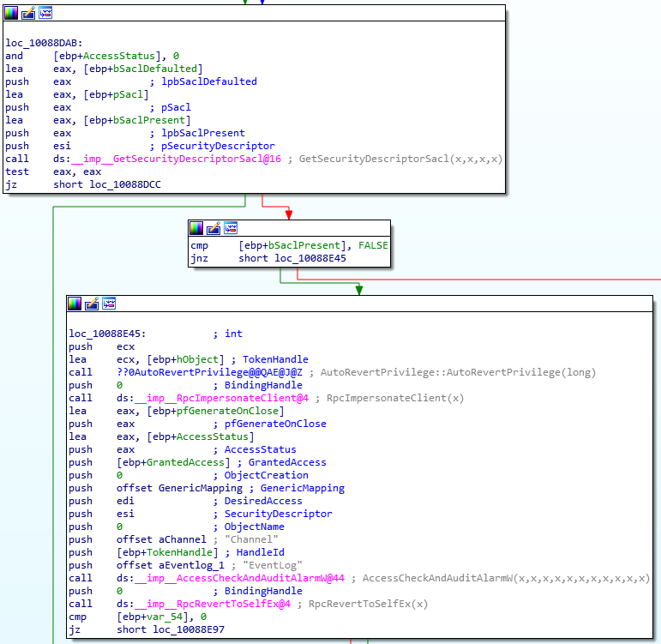This screenshot has width=661, height=644.
Task: Click the group icon on the bSaclPresent compare block
Action: (231, 228)
